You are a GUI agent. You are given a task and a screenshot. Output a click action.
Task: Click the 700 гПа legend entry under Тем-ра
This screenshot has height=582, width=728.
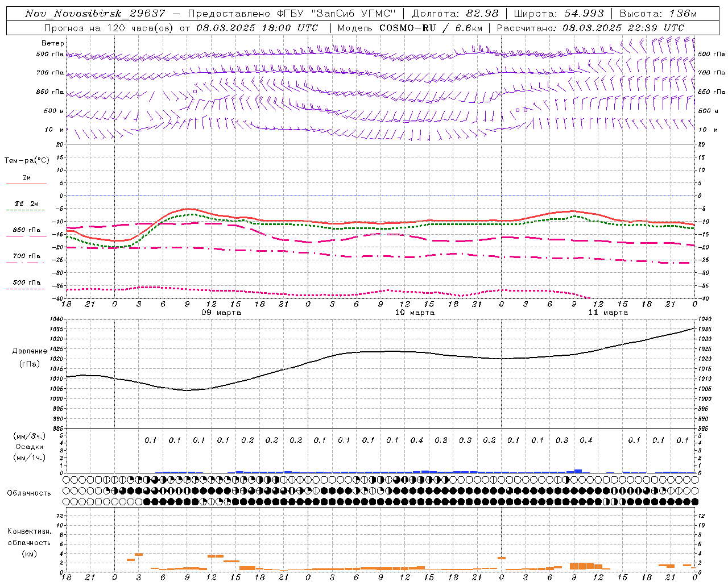point(27,256)
